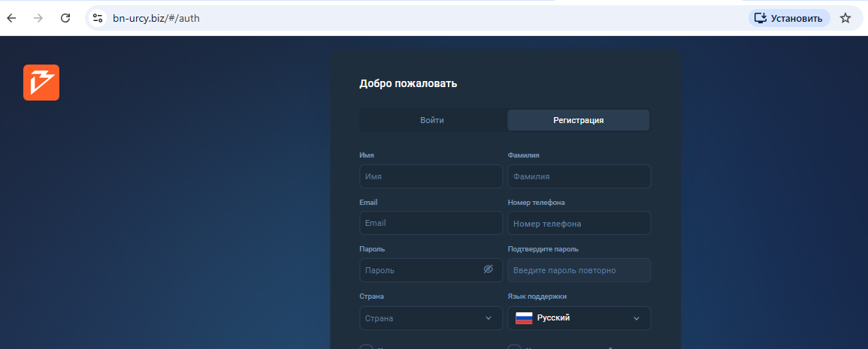Click the orange site logo

click(x=41, y=83)
